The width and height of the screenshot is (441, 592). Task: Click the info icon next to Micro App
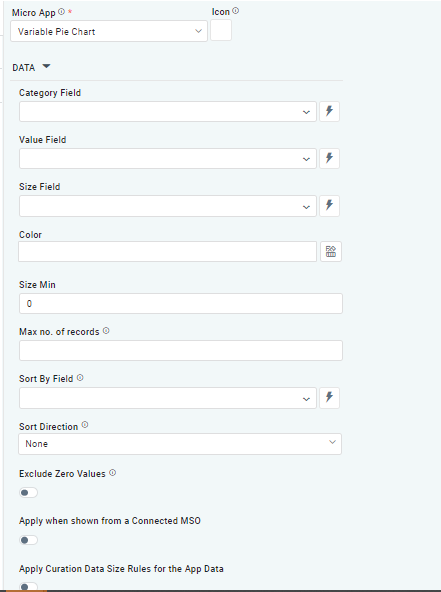pos(61,12)
